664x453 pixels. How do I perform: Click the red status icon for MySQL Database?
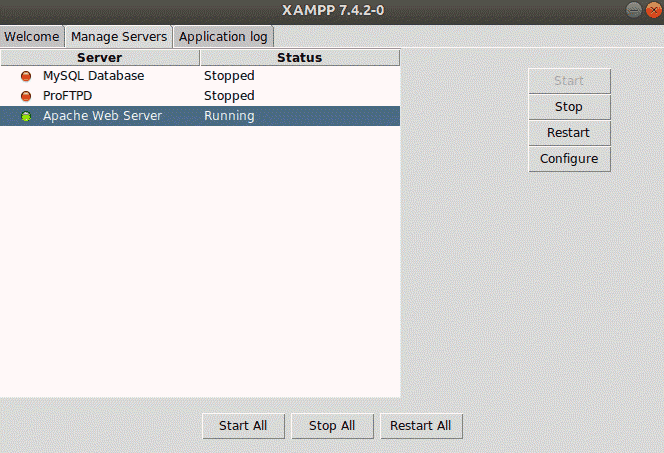[x=26, y=76]
